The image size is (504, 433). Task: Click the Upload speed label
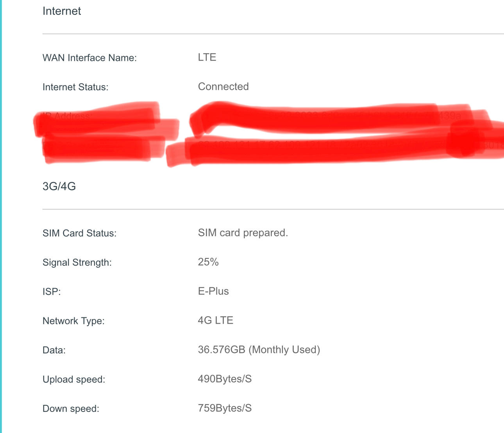pos(74,380)
